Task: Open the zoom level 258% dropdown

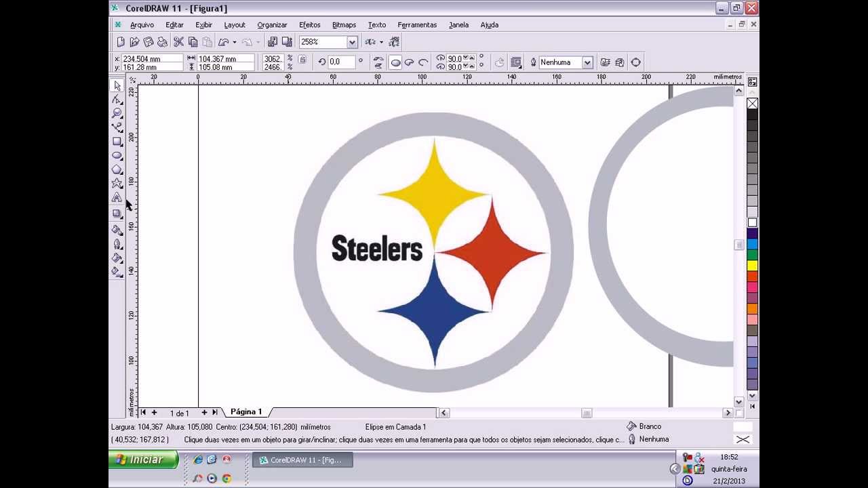Action: tap(352, 42)
